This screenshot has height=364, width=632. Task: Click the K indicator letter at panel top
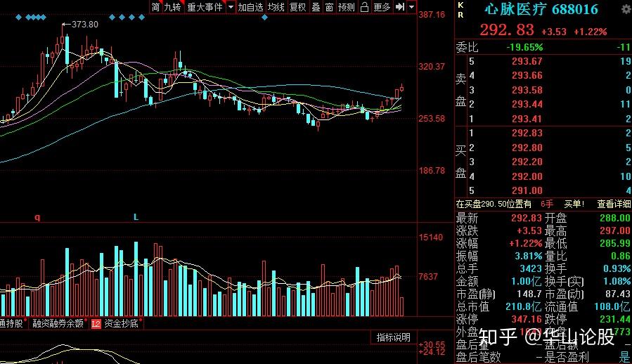(x=460, y=5)
